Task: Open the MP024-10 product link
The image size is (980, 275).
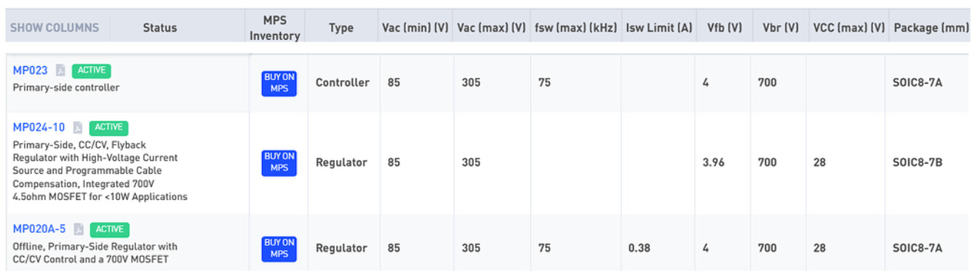Action: pos(39,127)
